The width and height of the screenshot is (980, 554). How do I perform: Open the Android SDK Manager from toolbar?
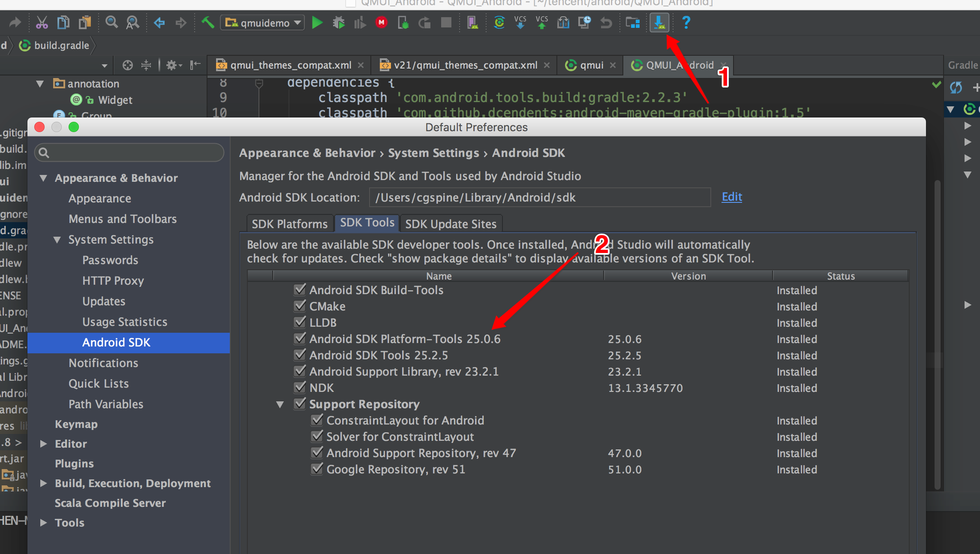[660, 23]
